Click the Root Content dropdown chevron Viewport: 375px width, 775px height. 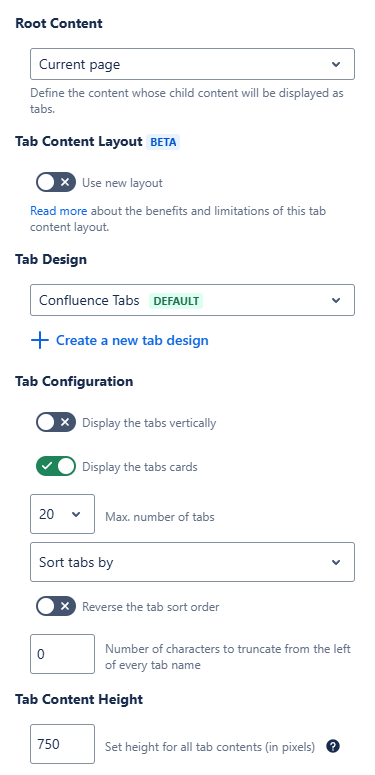pos(336,64)
